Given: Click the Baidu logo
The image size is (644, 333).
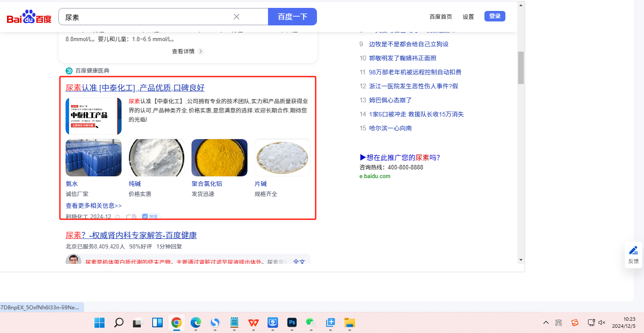Looking at the screenshot, I should click(29, 17).
